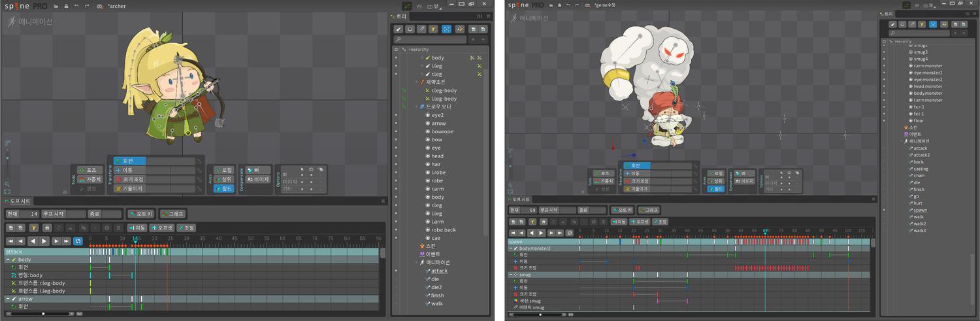Toggle visibility dot of bowrope slot
The height and width of the screenshot is (321, 980).
(x=396, y=131)
